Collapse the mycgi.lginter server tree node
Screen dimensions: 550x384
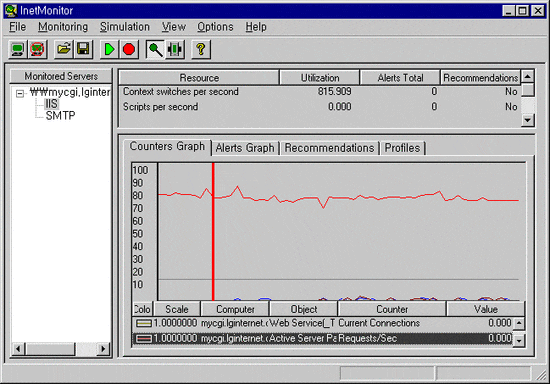point(20,93)
